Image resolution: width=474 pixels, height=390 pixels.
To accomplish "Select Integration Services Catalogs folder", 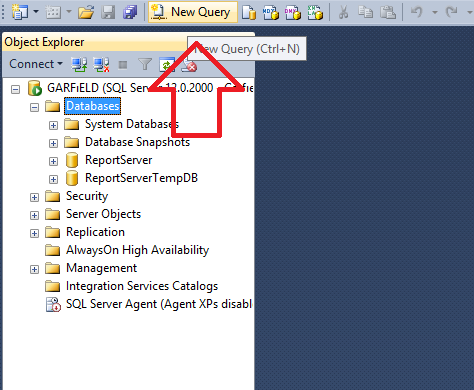I will point(142,286).
